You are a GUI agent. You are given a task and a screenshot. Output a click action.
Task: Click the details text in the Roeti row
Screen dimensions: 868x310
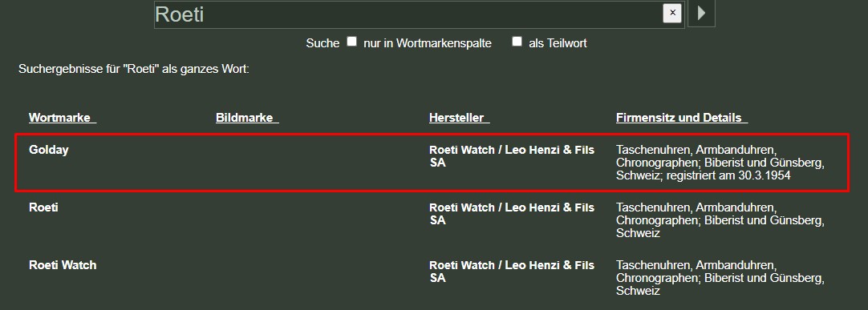pyautogui.click(x=720, y=220)
